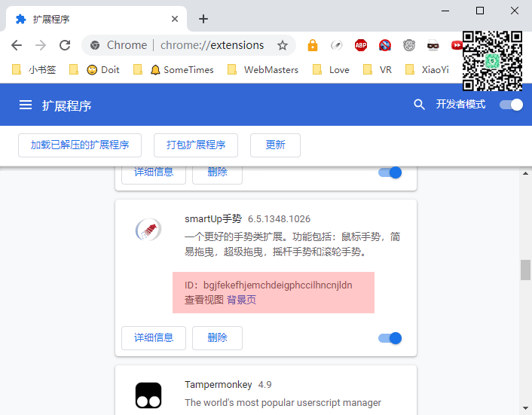Screen dimensions: 532x415
Task: Close the 扩展程序 tab
Action: pos(175,19)
